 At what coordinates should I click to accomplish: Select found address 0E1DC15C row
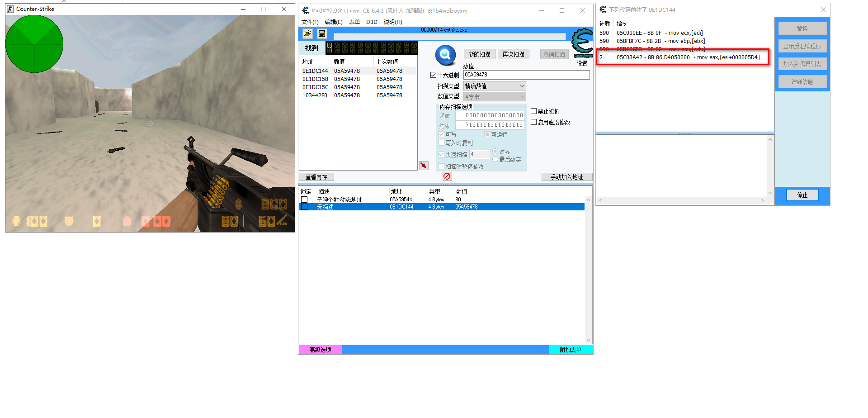(358, 87)
